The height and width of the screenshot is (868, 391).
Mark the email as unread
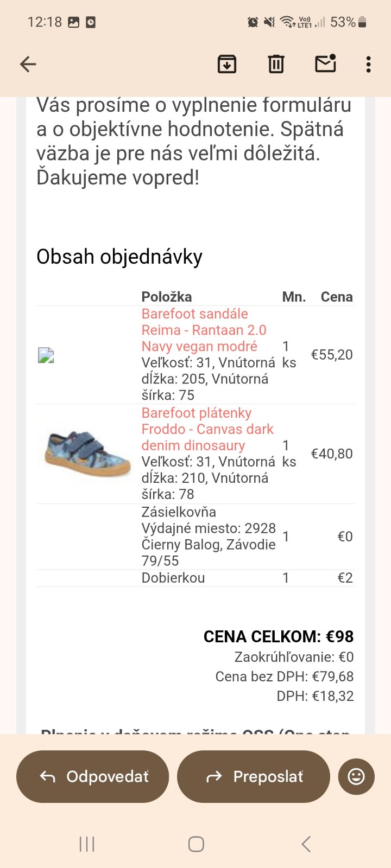[x=325, y=64]
